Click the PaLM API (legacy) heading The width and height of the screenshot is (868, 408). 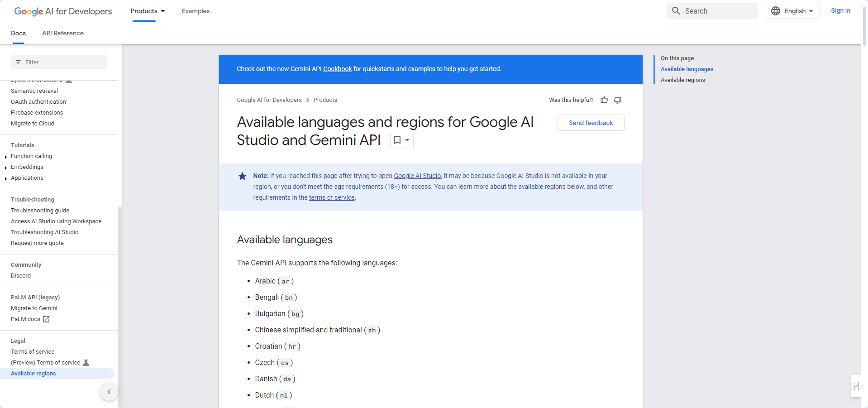(35, 298)
